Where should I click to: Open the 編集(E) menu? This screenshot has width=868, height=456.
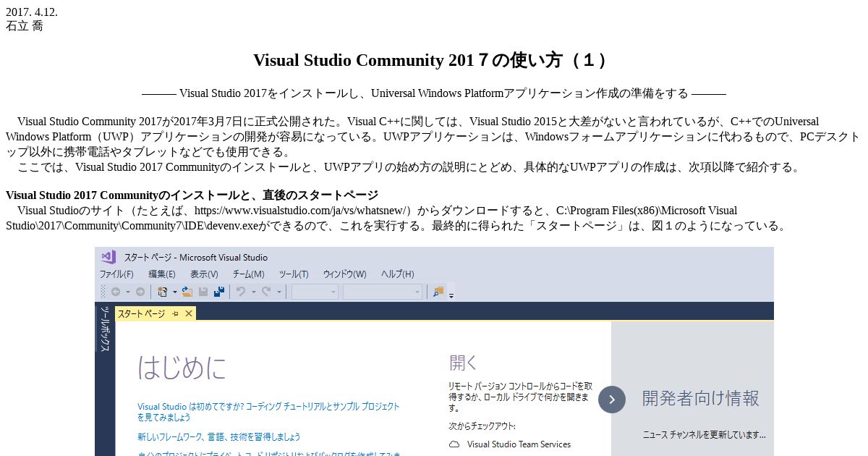(x=162, y=274)
